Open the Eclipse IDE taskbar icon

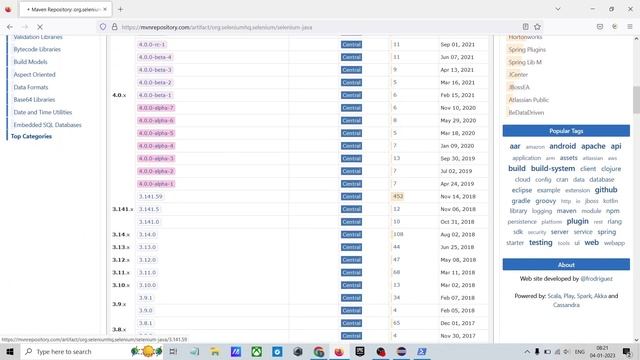402,351
